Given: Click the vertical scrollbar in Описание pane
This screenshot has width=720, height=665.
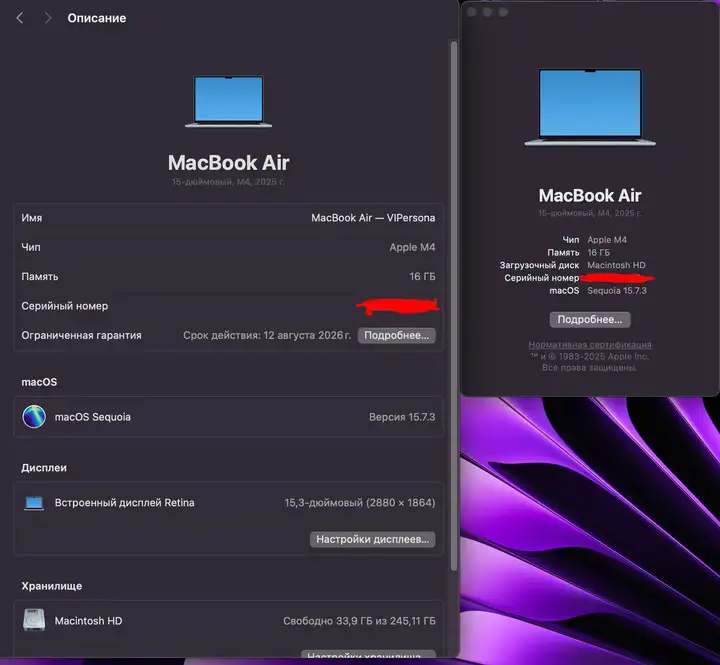Looking at the screenshot, I should [x=454, y=305].
